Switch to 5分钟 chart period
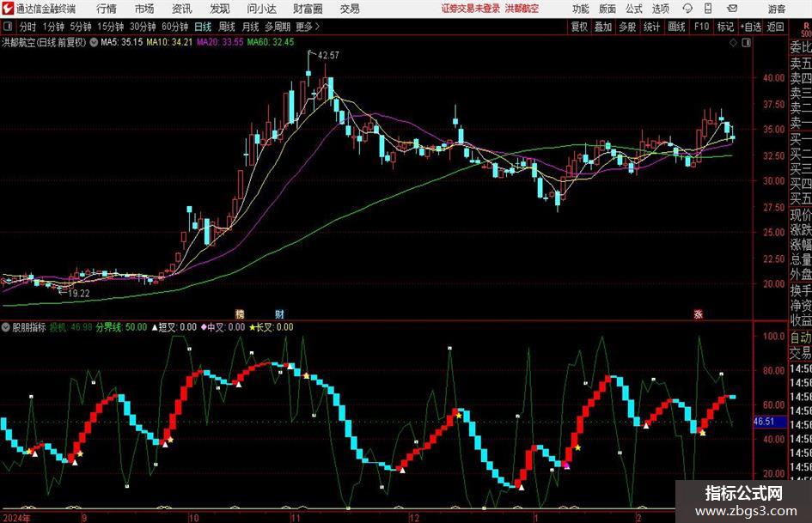 pyautogui.click(x=81, y=27)
